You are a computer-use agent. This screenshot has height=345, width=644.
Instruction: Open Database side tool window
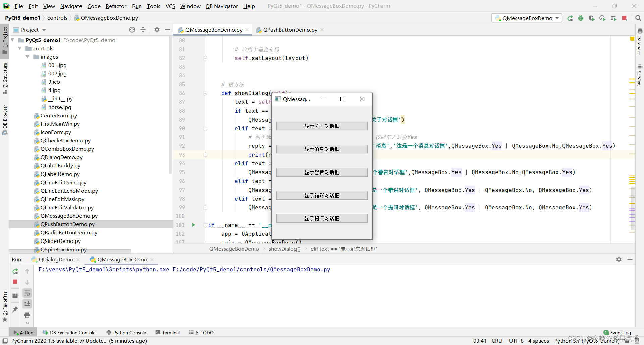[x=640, y=41]
